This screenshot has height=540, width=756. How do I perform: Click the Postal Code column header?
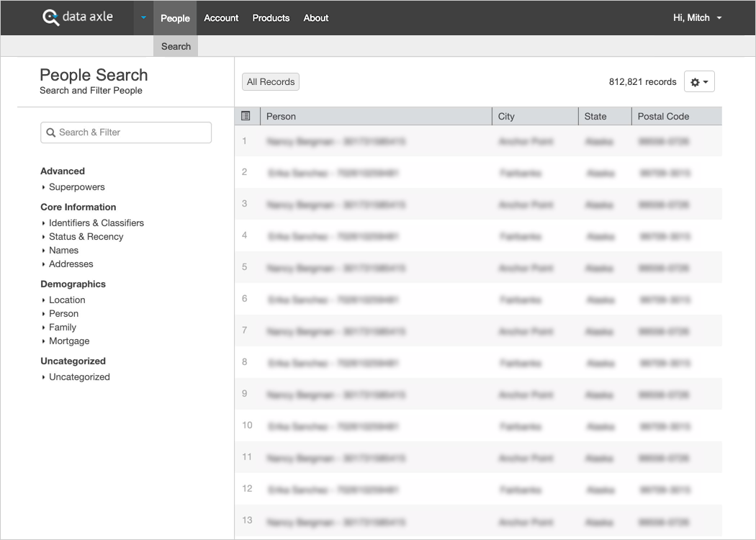663,117
